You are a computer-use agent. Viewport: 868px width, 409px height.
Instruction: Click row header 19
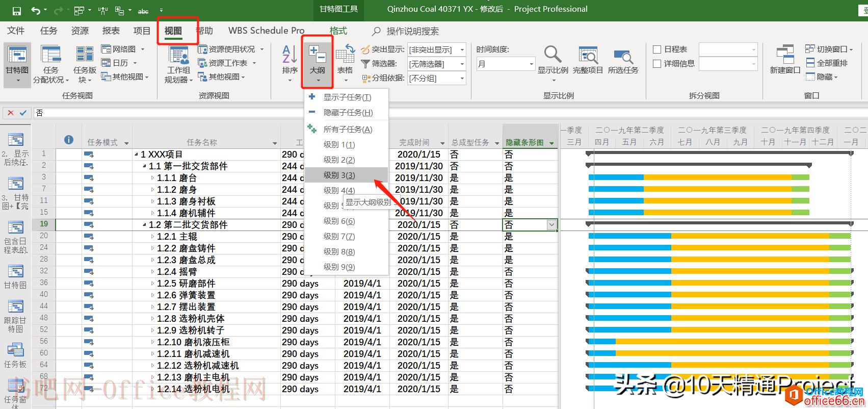click(x=44, y=224)
